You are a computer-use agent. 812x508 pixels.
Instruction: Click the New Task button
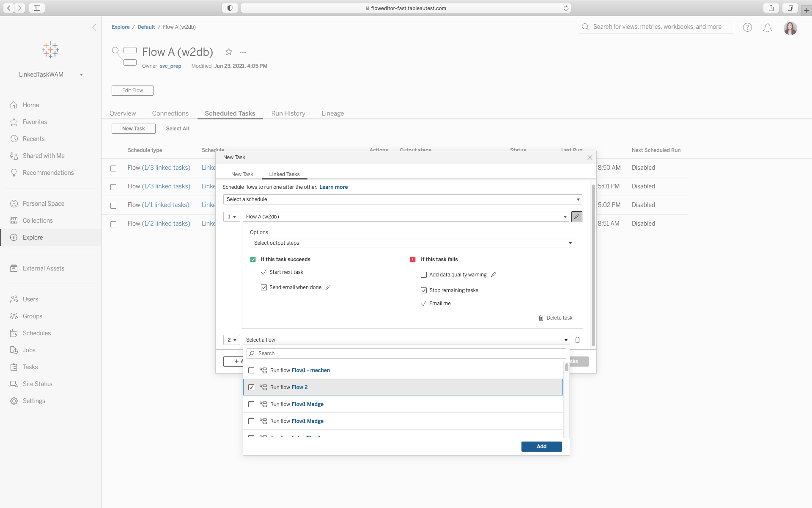pyautogui.click(x=133, y=129)
